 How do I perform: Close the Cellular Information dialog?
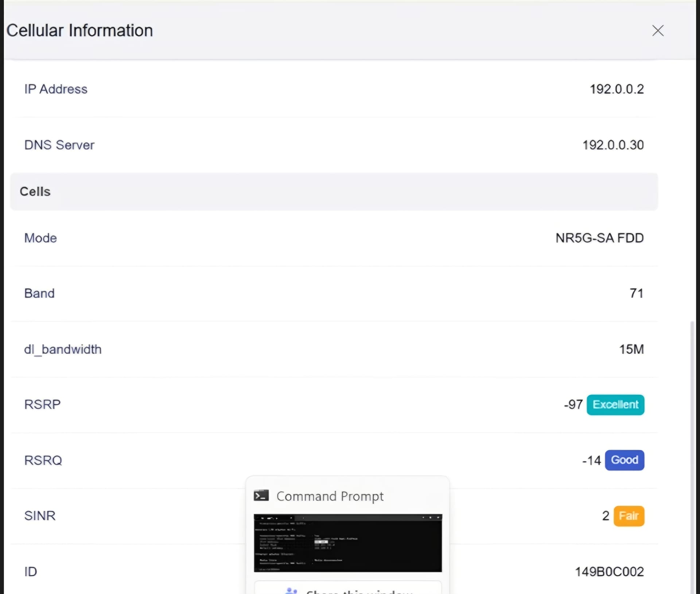point(658,31)
